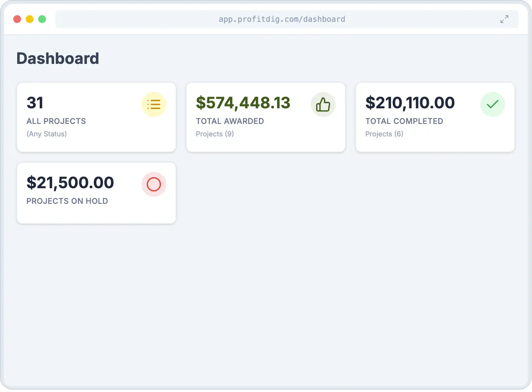Click the expand window arrow icon in browser bar
This screenshot has height=392, width=532.
(x=504, y=19)
